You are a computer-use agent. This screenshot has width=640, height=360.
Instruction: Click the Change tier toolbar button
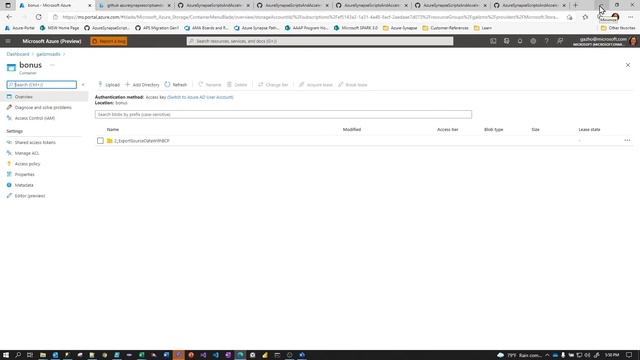click(x=273, y=84)
